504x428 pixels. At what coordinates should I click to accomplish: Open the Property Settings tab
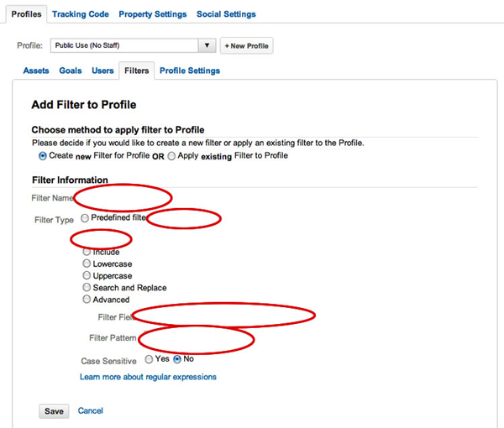tap(153, 14)
